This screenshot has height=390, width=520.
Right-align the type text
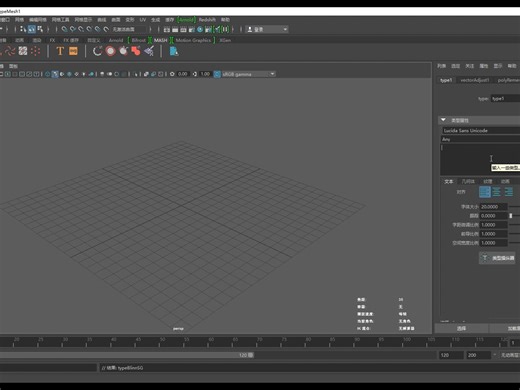[x=509, y=192]
